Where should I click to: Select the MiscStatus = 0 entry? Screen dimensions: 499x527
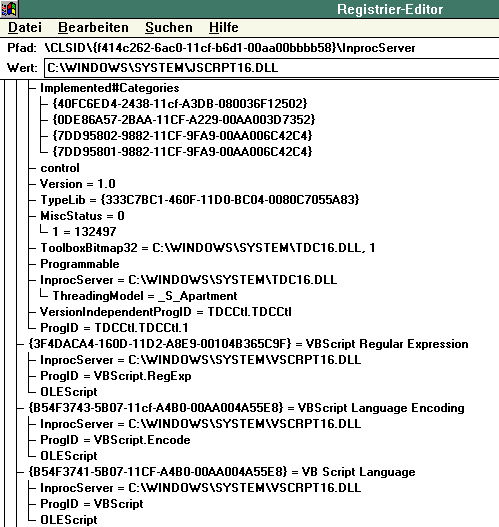[x=82, y=216]
